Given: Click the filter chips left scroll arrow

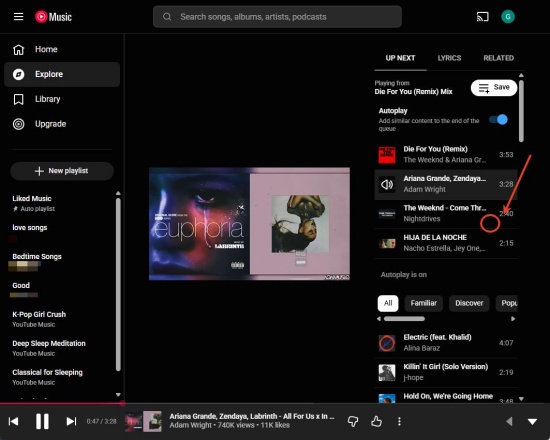Looking at the screenshot, I should pos(379,319).
